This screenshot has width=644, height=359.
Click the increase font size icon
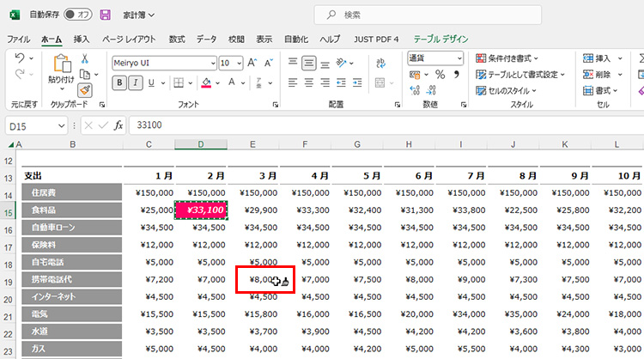pyautogui.click(x=253, y=63)
